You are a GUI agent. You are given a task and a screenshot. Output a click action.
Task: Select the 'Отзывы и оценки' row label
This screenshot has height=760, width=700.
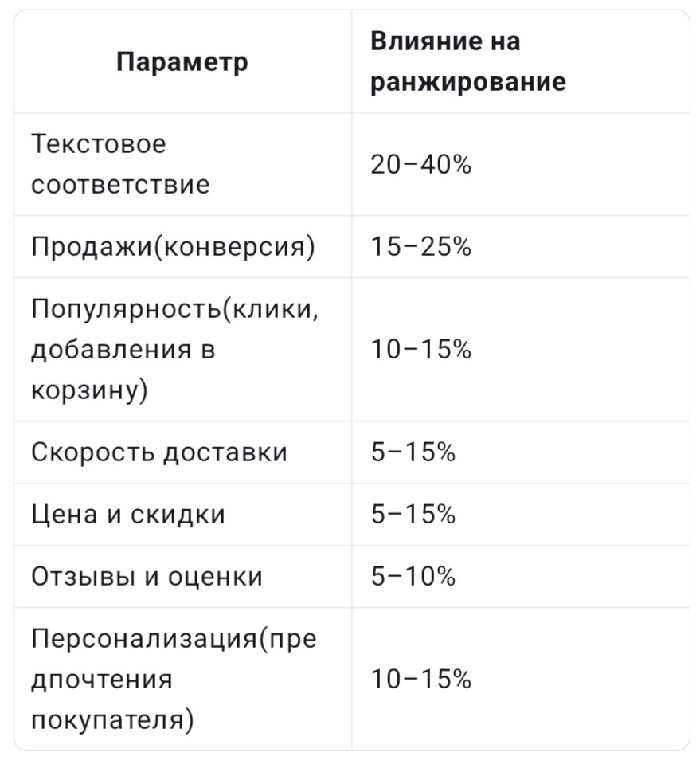(147, 577)
